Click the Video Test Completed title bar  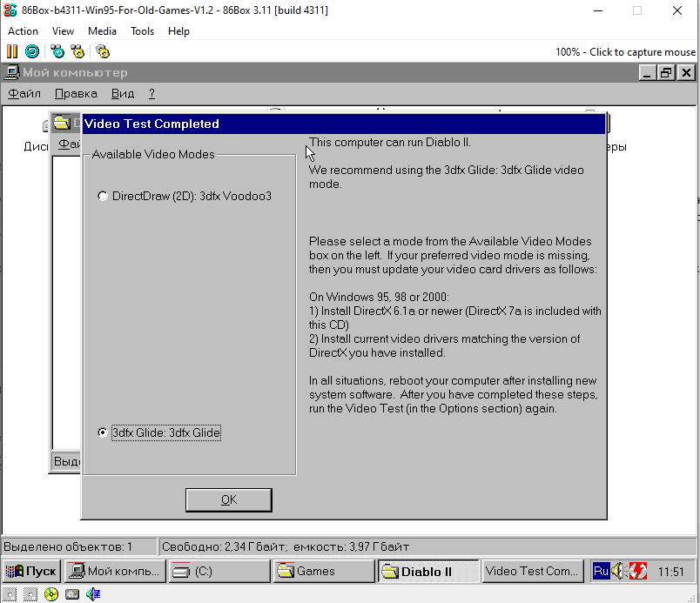pyautogui.click(x=344, y=124)
